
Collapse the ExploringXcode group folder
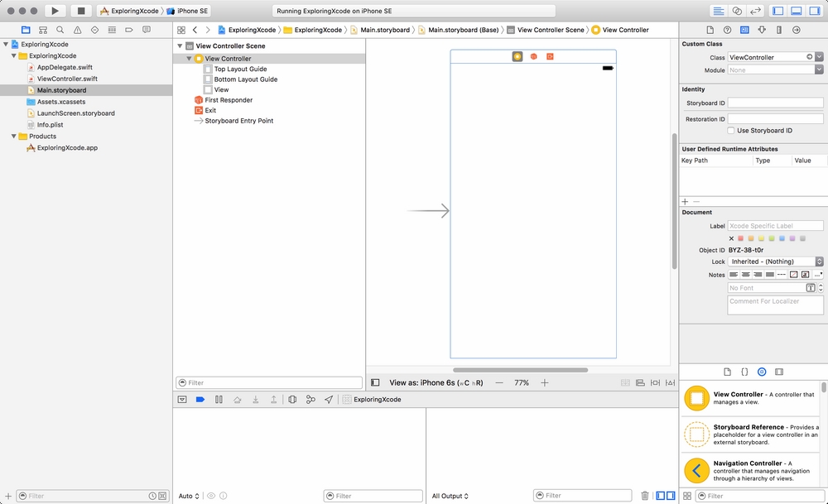click(x=14, y=55)
